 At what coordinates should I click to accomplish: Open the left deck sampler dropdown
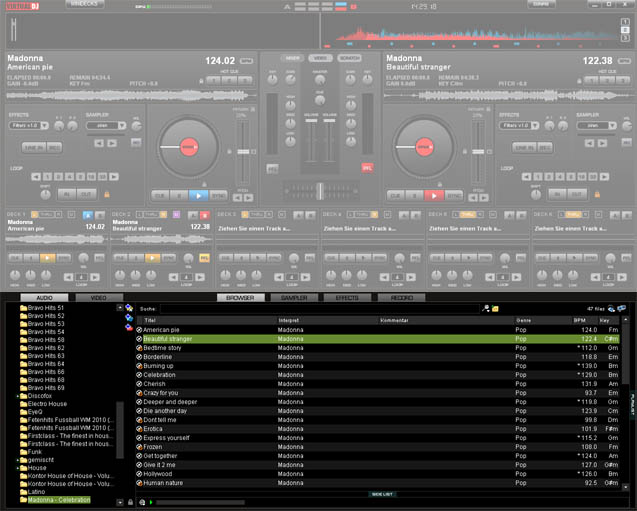point(106,126)
